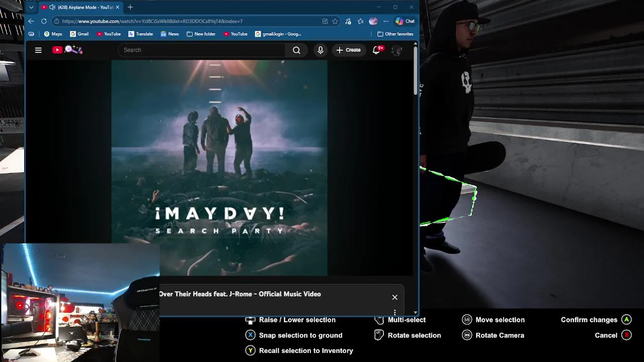Open the popup three-dot options menu
Image resolution: width=644 pixels, height=362 pixels.
(395, 312)
